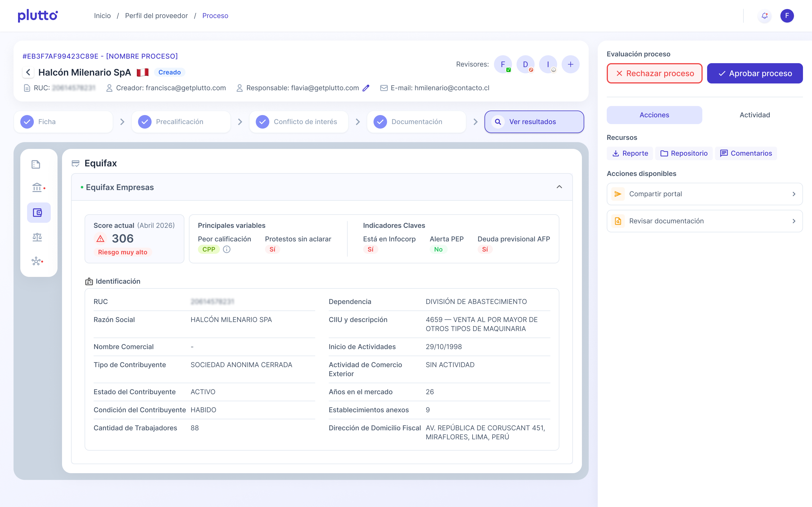Screen dimensions: 812x507
Task: Click the red warning triangle by score 306
Action: tap(100, 239)
